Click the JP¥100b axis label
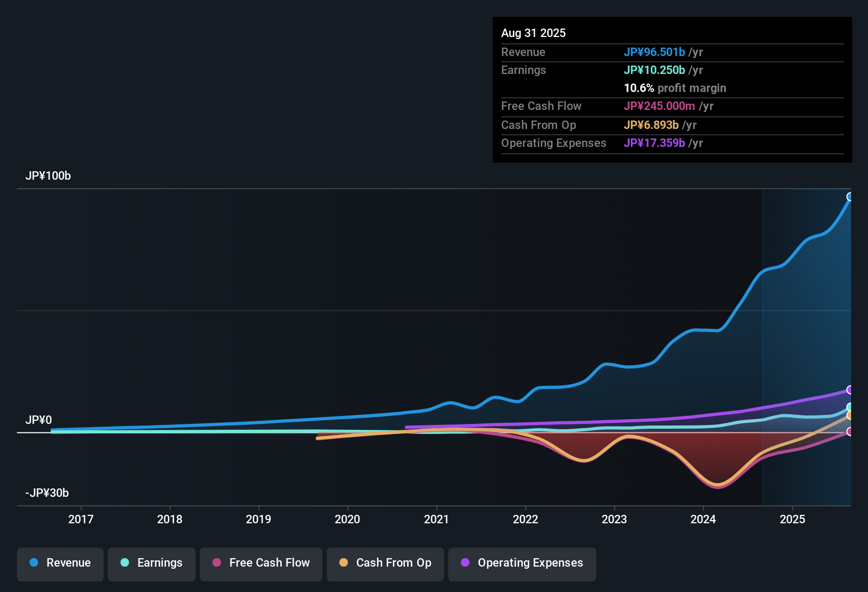The image size is (868, 592). click(48, 176)
